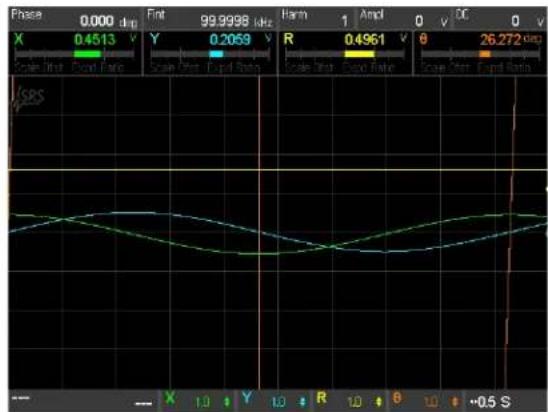Screen dimensions: 548x412
Task: Select the Fint 99.9998 kHz frequency field
Action: [210, 19]
